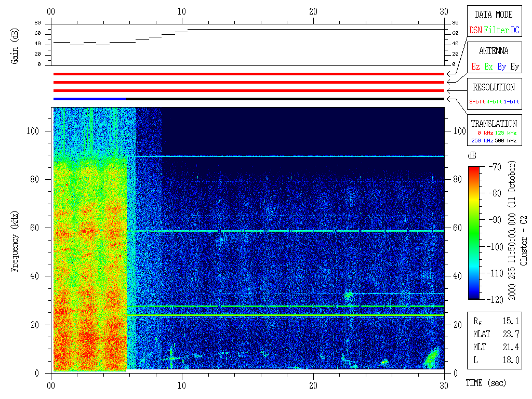Click the blue DC data mode label
Image resolution: width=532 pixels, height=399 pixels.
(x=515, y=31)
